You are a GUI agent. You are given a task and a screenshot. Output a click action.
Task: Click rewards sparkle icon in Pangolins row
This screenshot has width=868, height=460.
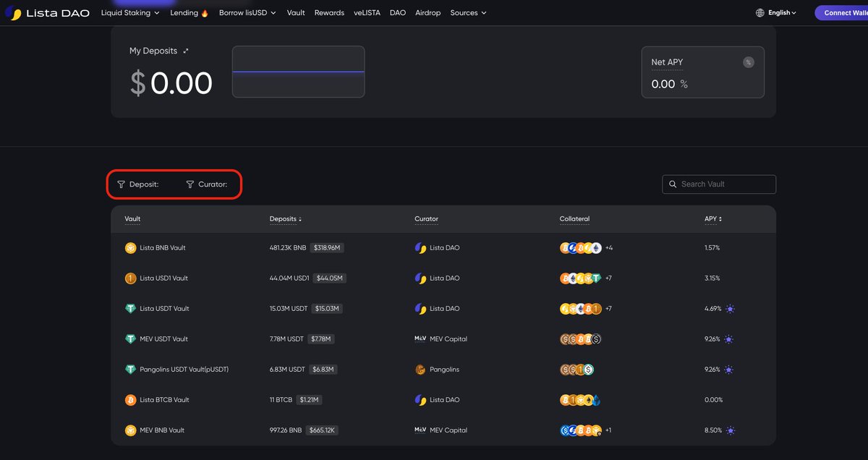click(730, 370)
